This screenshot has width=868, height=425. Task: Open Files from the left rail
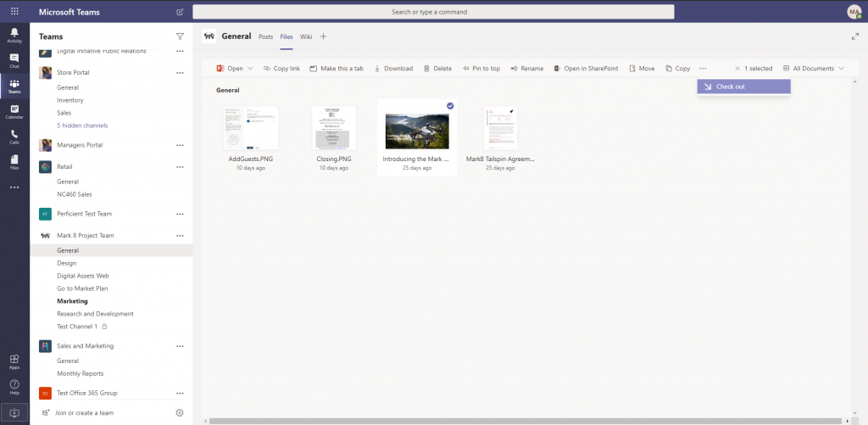(14, 162)
